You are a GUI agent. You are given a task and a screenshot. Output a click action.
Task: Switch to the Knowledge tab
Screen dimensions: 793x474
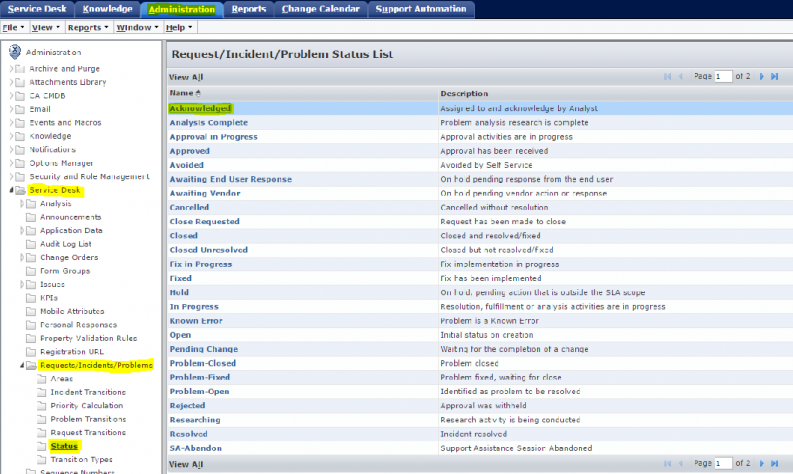pyautogui.click(x=106, y=9)
